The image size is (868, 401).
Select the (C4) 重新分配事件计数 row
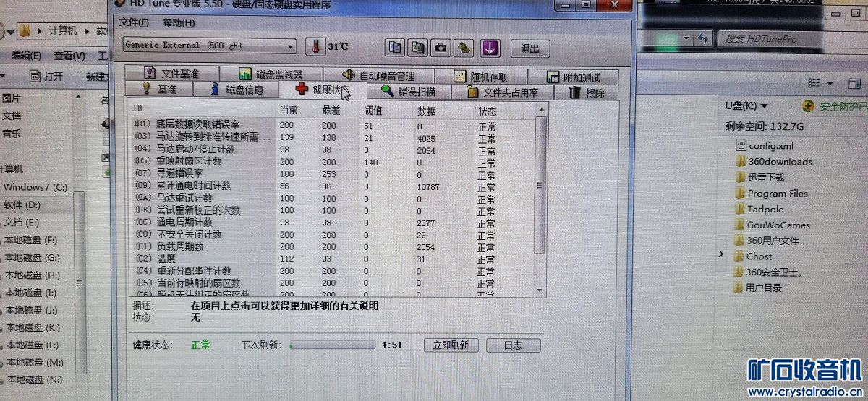click(333, 271)
